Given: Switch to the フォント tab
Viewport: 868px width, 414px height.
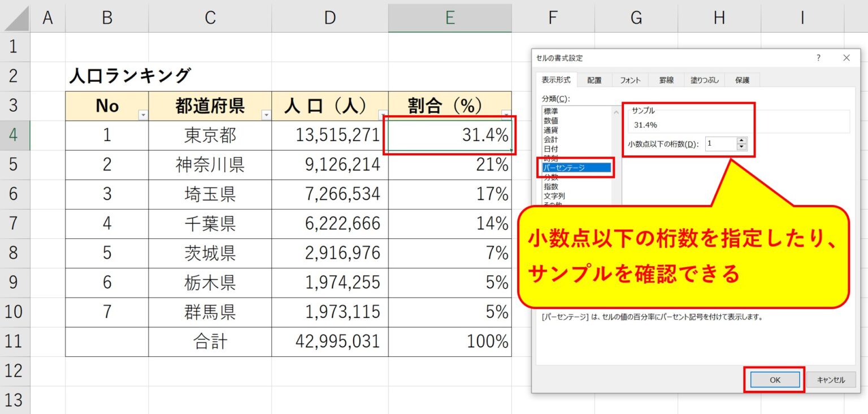Looking at the screenshot, I should (630, 80).
